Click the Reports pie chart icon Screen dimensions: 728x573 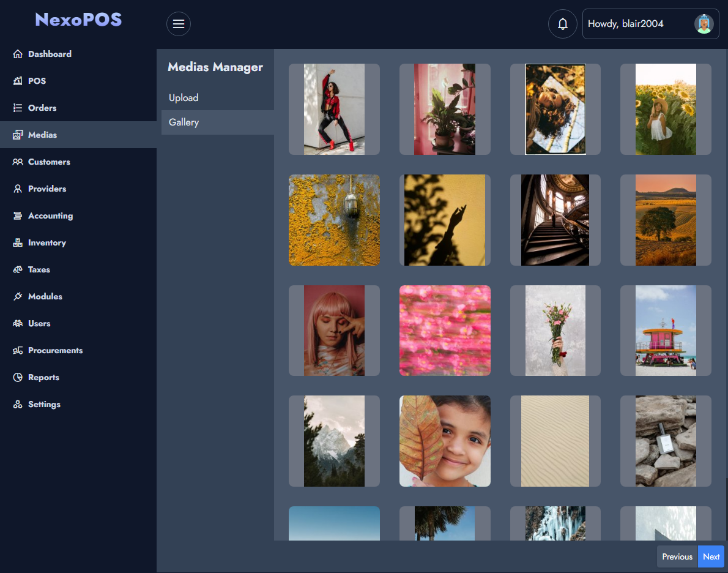click(18, 377)
